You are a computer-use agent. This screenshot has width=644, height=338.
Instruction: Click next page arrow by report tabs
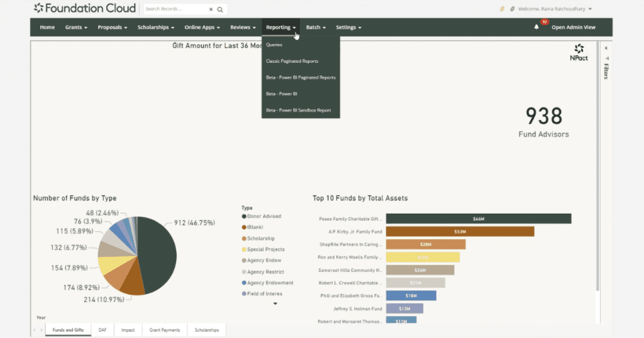point(41,330)
